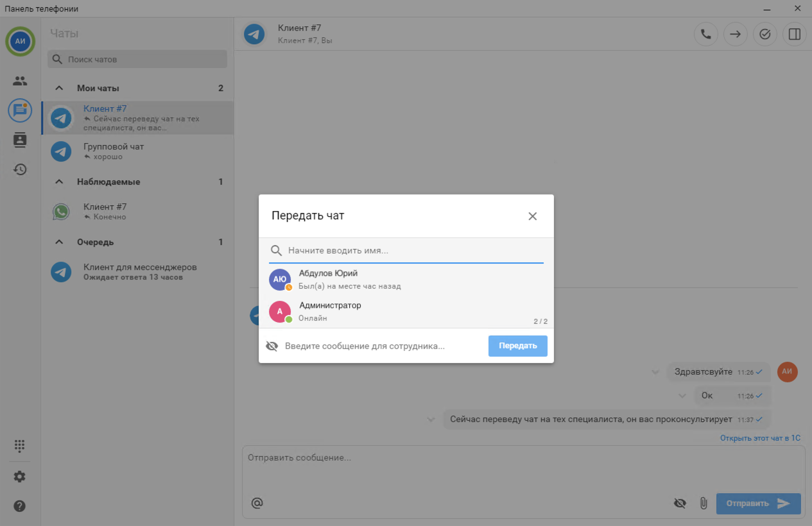Screen dimensions: 812x526
Task: Open the dial pad icon
Action: tap(20, 445)
